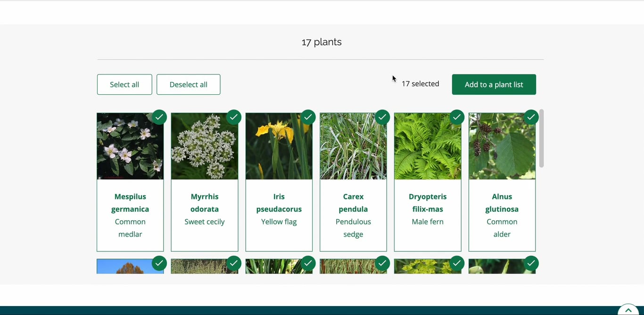The height and width of the screenshot is (315, 644).
Task: Click the Deselect all button
Action: pyautogui.click(x=188, y=84)
